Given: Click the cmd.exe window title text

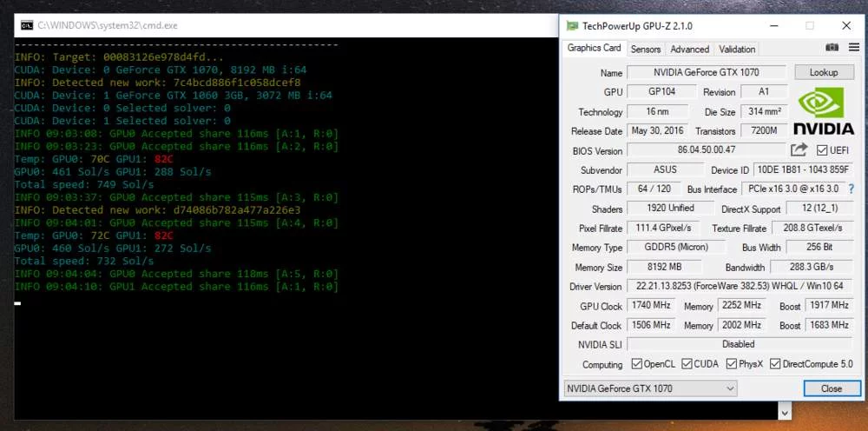Looking at the screenshot, I should 108,25.
